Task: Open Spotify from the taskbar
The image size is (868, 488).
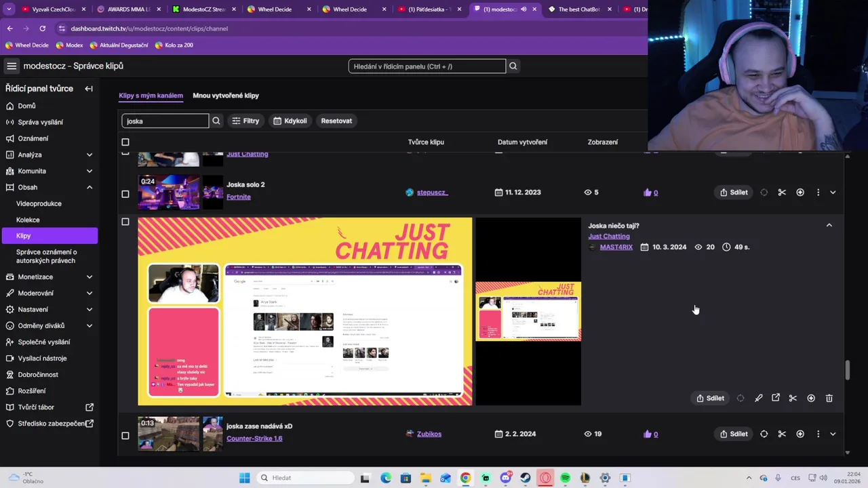Action: 566,478
